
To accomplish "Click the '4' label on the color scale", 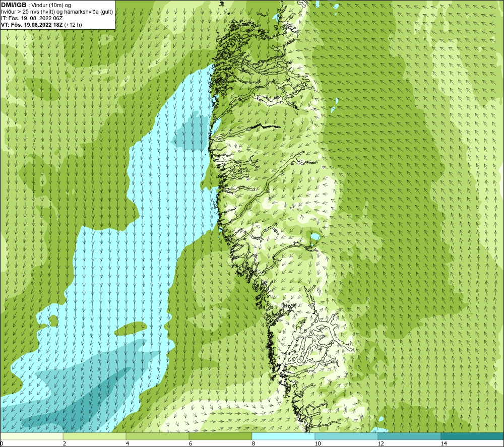I will pyautogui.click(x=128, y=444).
